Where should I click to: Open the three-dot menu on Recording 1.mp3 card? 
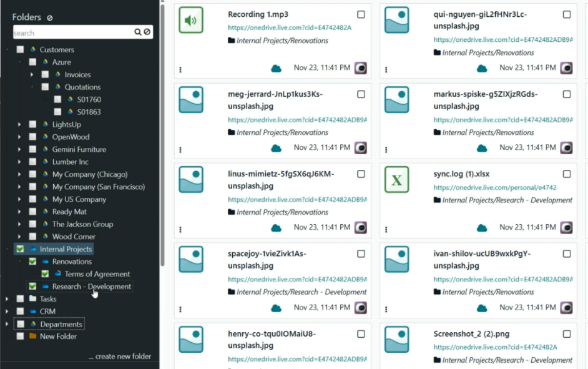tap(180, 70)
